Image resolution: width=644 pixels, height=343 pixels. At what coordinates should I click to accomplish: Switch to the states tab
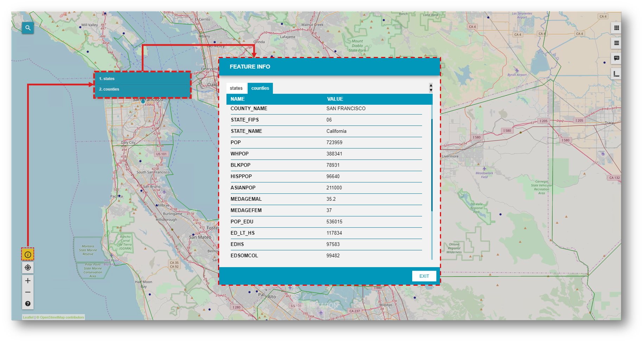tap(236, 88)
